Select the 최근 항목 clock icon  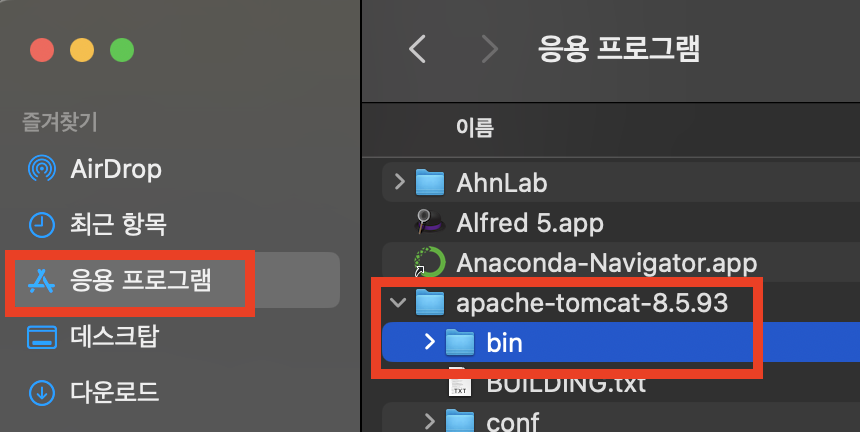click(42, 225)
